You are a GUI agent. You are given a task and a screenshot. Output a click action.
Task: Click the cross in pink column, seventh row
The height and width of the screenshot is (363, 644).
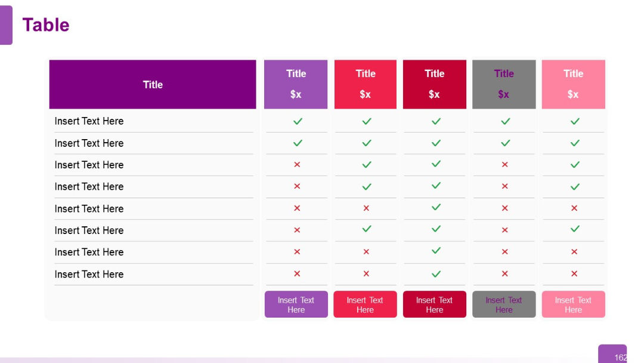coord(574,251)
